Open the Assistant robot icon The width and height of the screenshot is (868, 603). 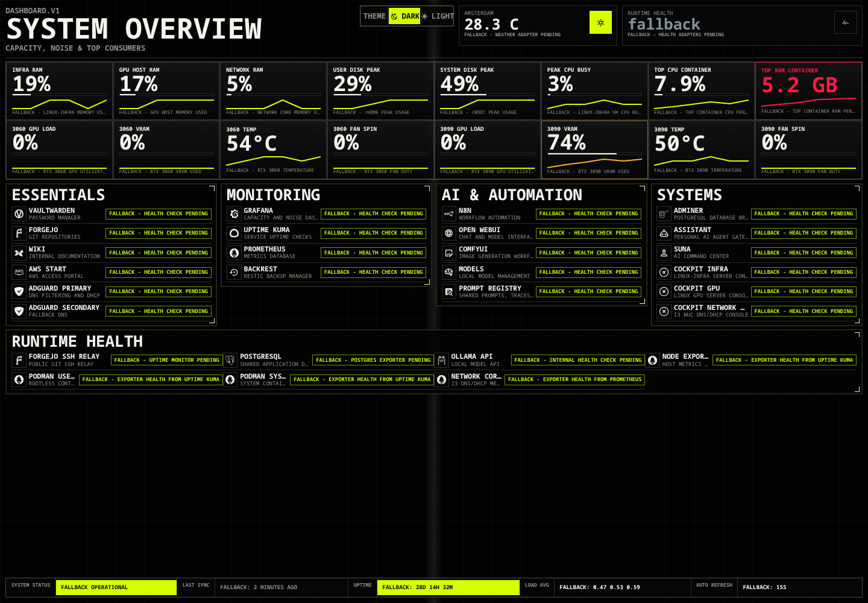pos(664,233)
